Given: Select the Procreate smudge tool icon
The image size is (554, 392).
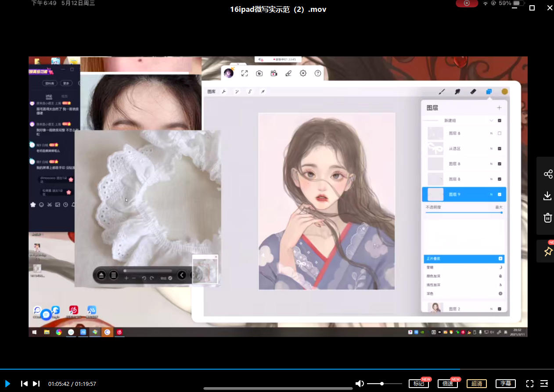Looking at the screenshot, I should [x=457, y=92].
